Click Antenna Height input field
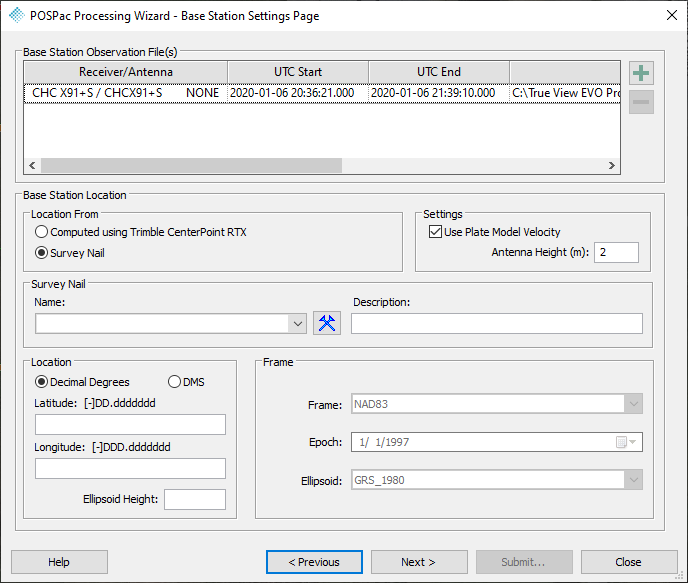 pyautogui.click(x=616, y=252)
